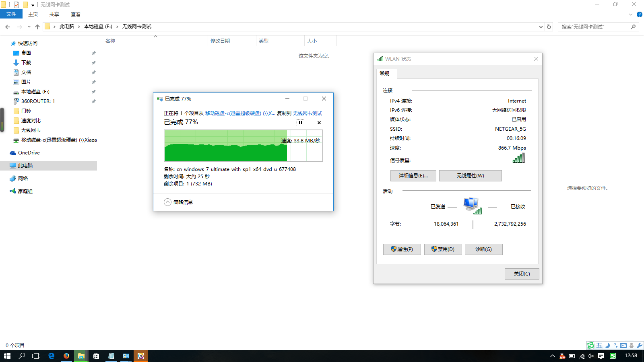Switch to the 查看 ribbon tab
644x362 pixels.
(76, 14)
